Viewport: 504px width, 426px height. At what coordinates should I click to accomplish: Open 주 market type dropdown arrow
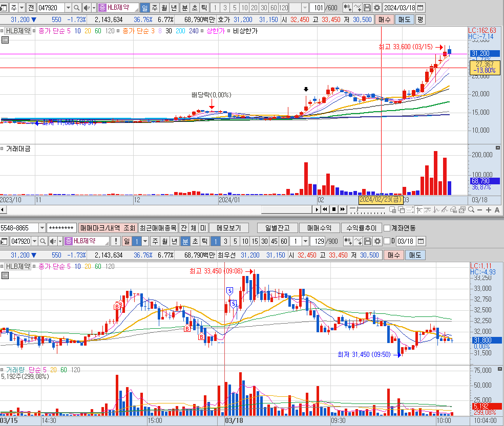[22, 8]
